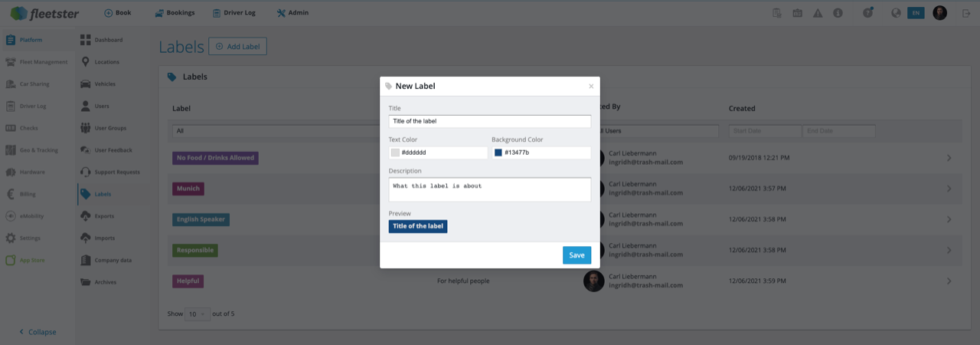This screenshot has width=980, height=345.
Task: Click the warning triangle icon in header
Action: (x=818, y=13)
